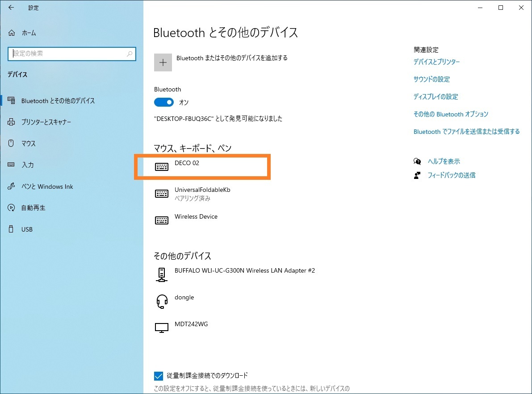Select the MDT242WG monitor name
The image size is (532, 394).
pos(191,324)
